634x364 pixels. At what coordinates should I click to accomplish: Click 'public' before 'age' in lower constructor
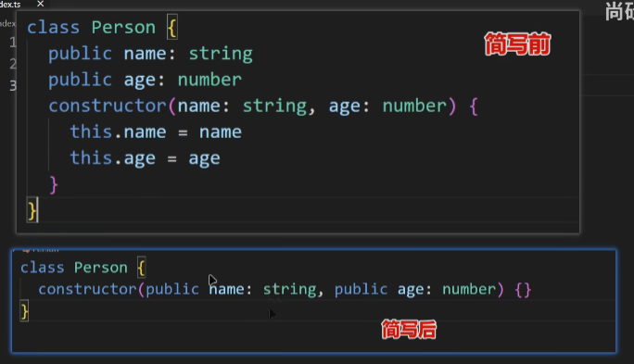[x=361, y=289]
